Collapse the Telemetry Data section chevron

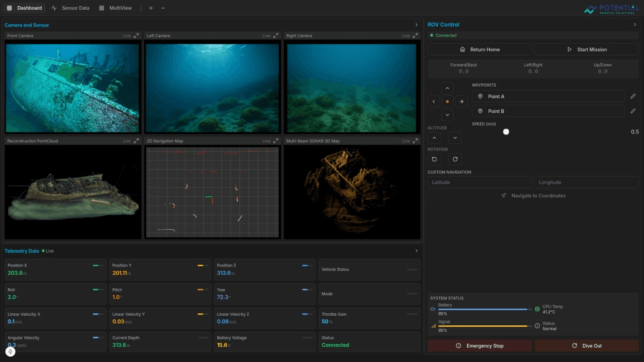point(416,251)
